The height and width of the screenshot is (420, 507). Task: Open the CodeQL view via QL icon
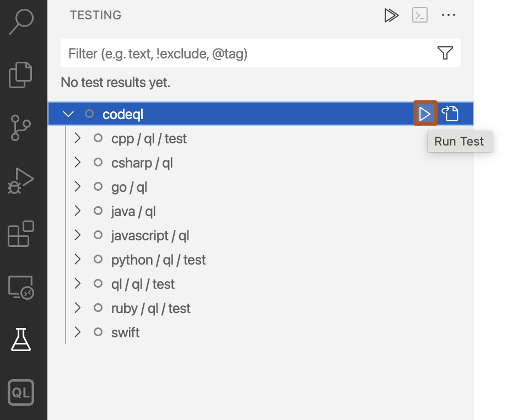tap(20, 392)
